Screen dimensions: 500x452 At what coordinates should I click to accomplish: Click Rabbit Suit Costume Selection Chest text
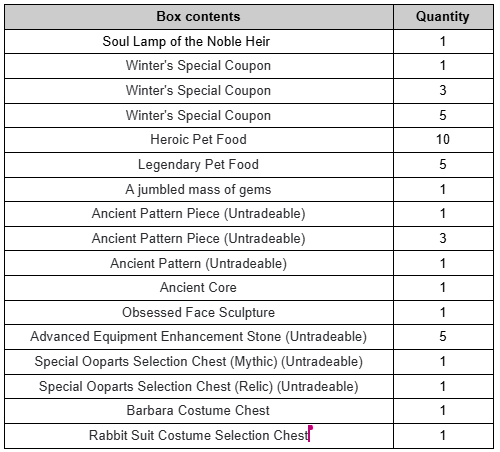pos(199,436)
